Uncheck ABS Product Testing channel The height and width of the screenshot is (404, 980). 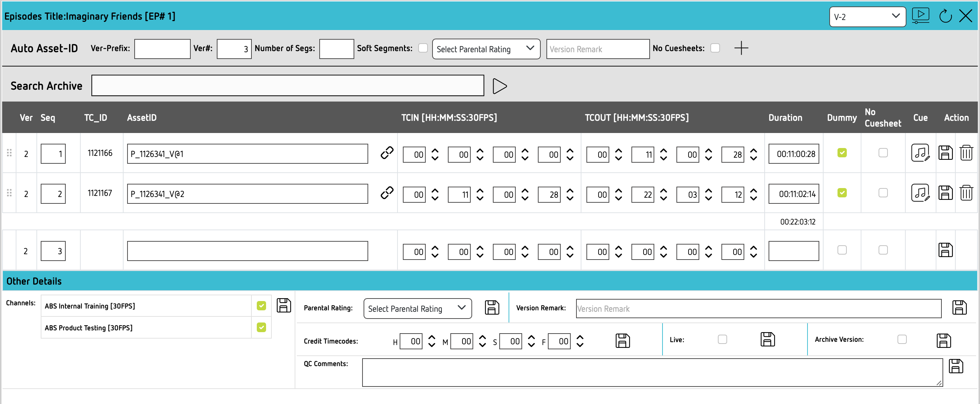(x=261, y=327)
